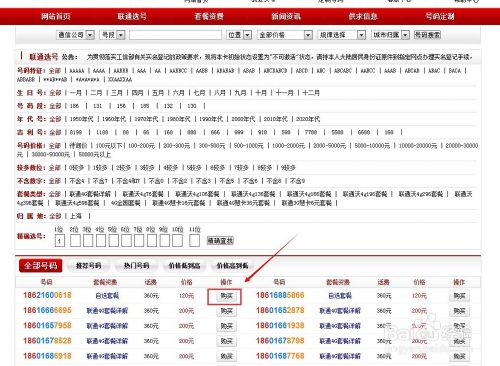
Task: Filter 号码段 by 131
Action: [97, 106]
